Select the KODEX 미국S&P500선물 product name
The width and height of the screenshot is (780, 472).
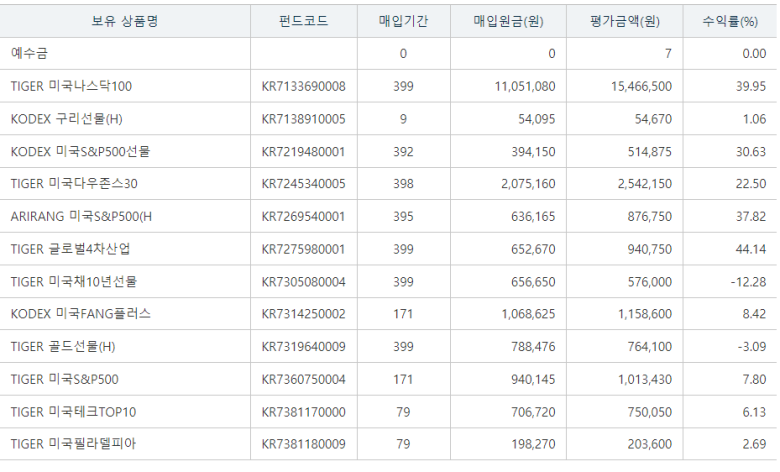(80, 151)
